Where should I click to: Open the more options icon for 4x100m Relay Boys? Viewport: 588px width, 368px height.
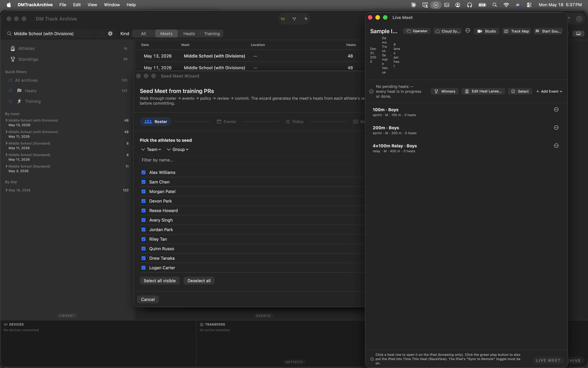click(556, 146)
